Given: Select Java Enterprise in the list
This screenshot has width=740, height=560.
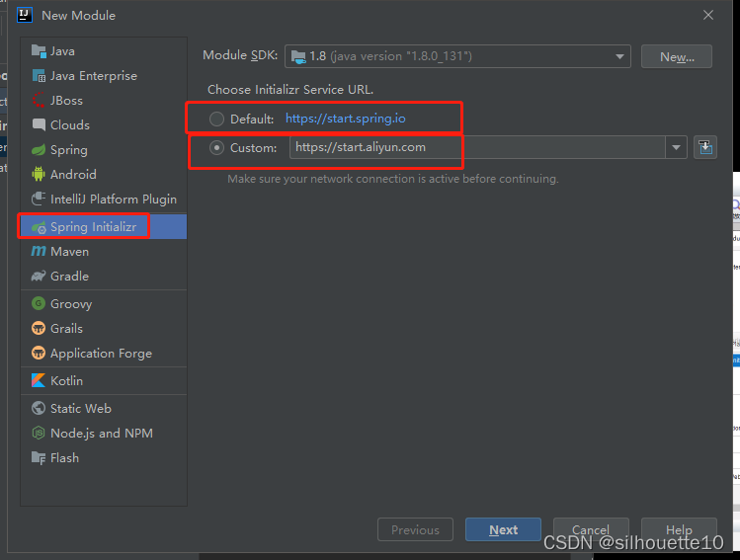Looking at the screenshot, I should 94,76.
